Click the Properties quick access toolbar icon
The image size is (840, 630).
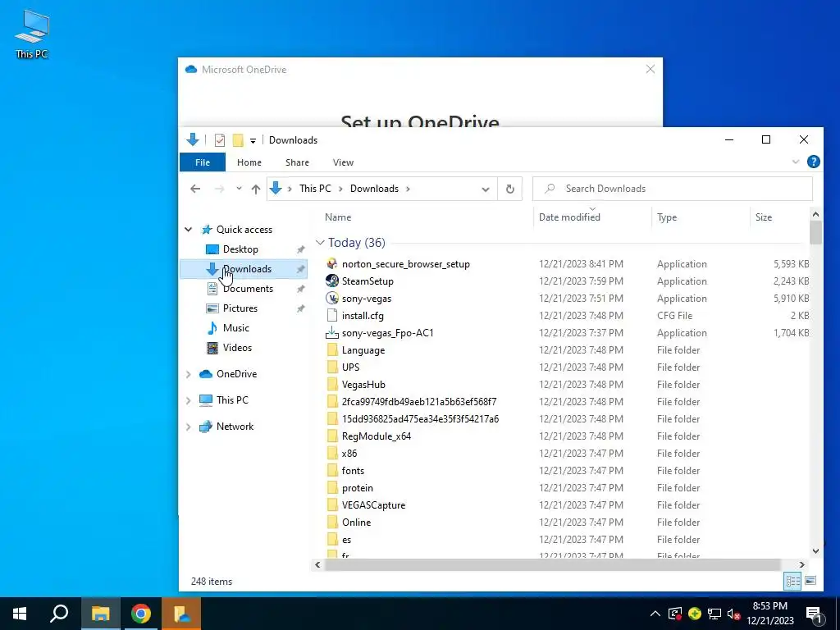(x=220, y=140)
